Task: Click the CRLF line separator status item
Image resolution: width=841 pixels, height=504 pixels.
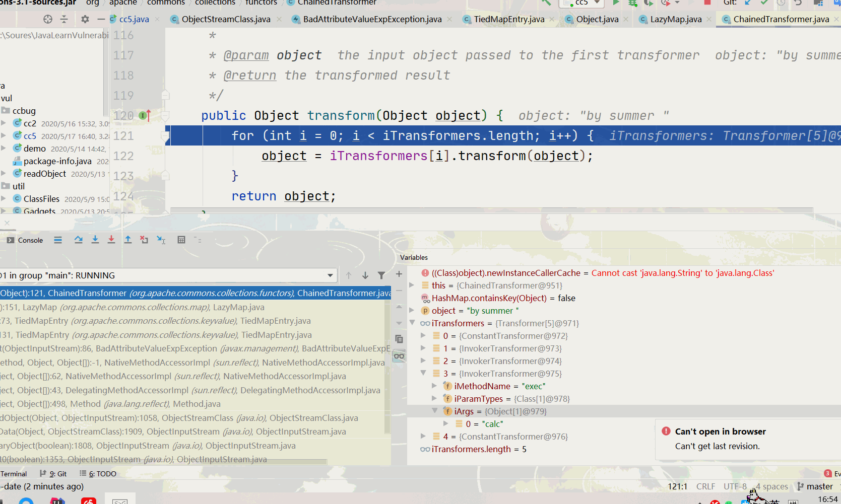Action: click(705, 486)
